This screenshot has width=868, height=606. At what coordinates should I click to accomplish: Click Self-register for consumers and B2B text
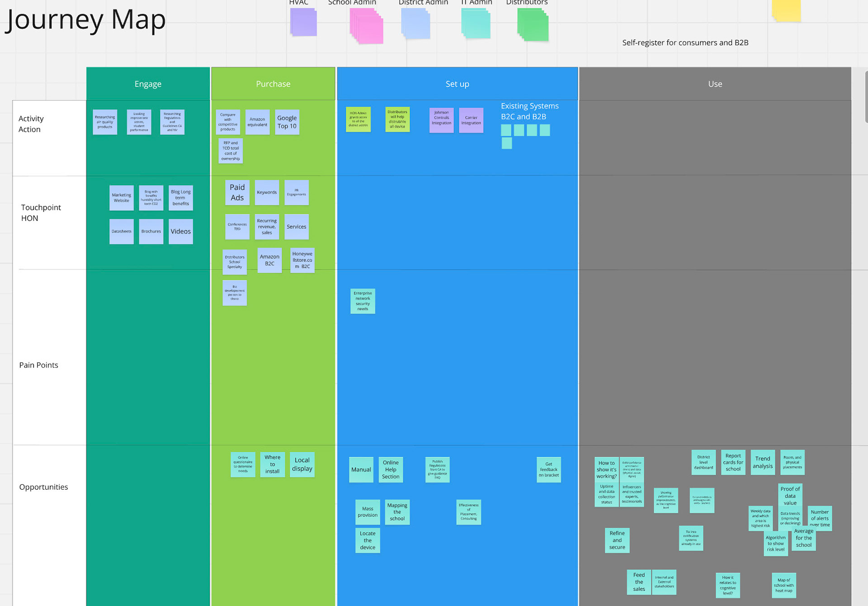pos(685,43)
